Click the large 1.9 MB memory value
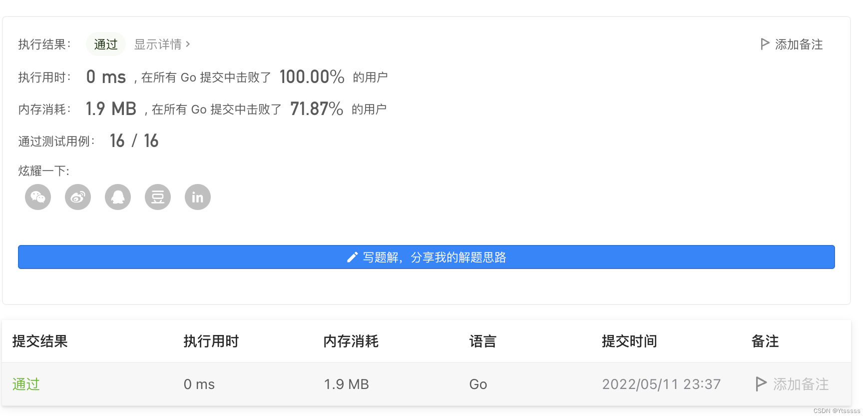868x418 pixels. coord(111,108)
